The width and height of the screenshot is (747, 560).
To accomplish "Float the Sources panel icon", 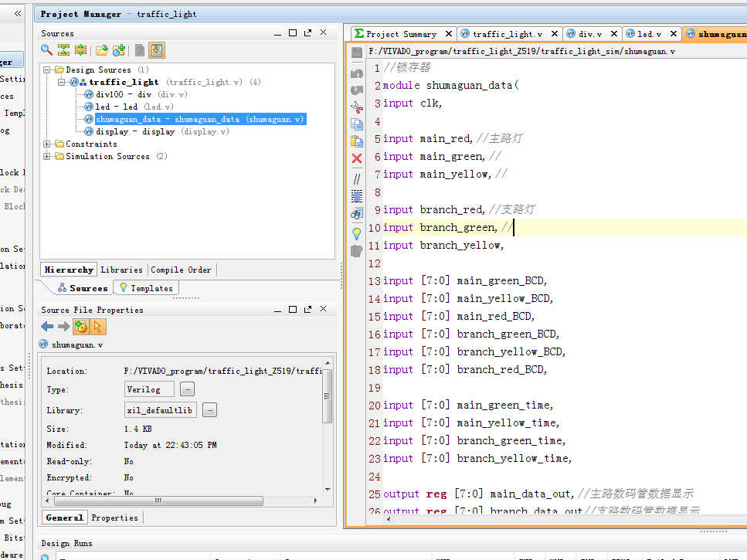I will click(307, 33).
